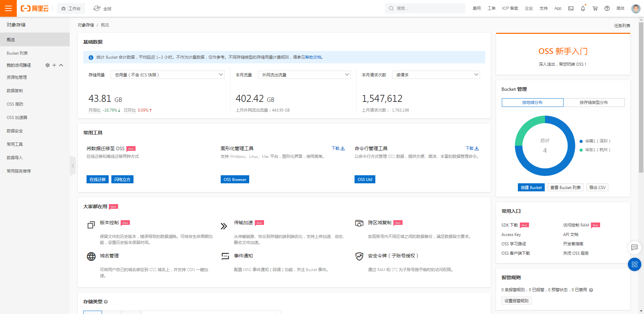Open the notifications bell
Image resolution: width=644 pixels, height=314 pixels.
[x=583, y=8]
